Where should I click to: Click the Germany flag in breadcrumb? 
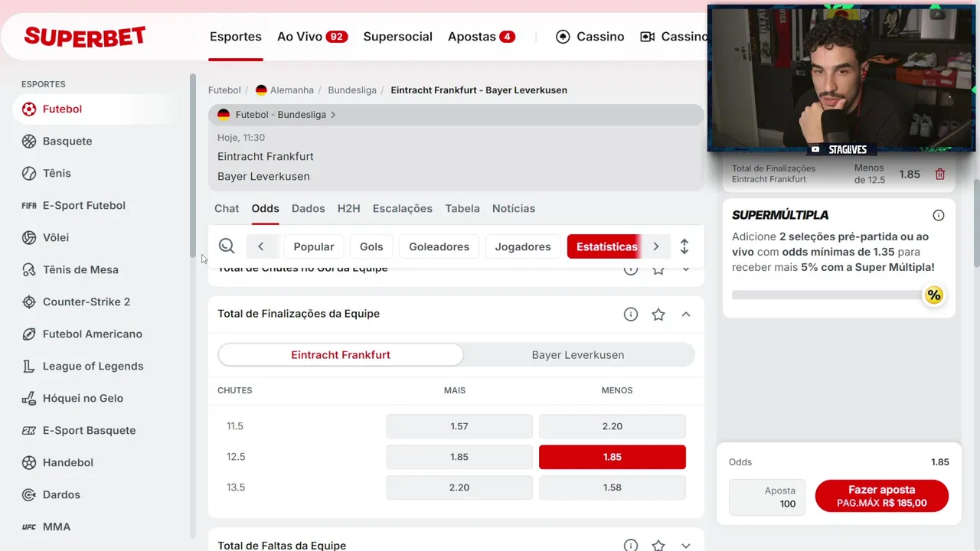coord(261,90)
